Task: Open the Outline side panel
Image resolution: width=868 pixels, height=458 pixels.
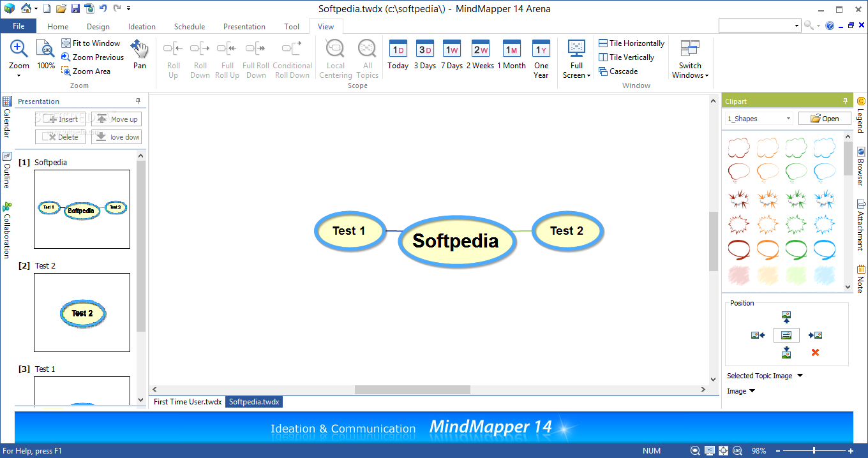Action: (x=7, y=170)
